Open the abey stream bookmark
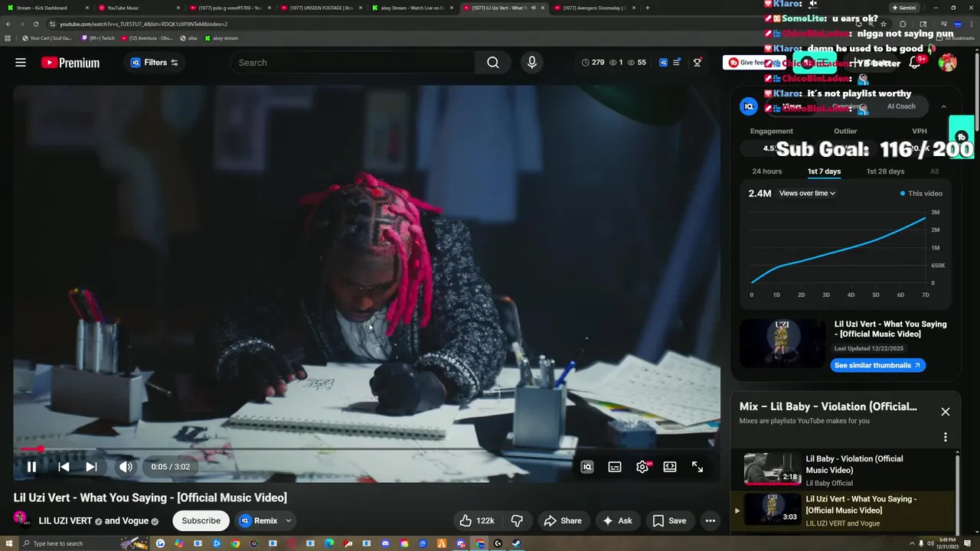This screenshot has width=980, height=551. click(x=221, y=37)
